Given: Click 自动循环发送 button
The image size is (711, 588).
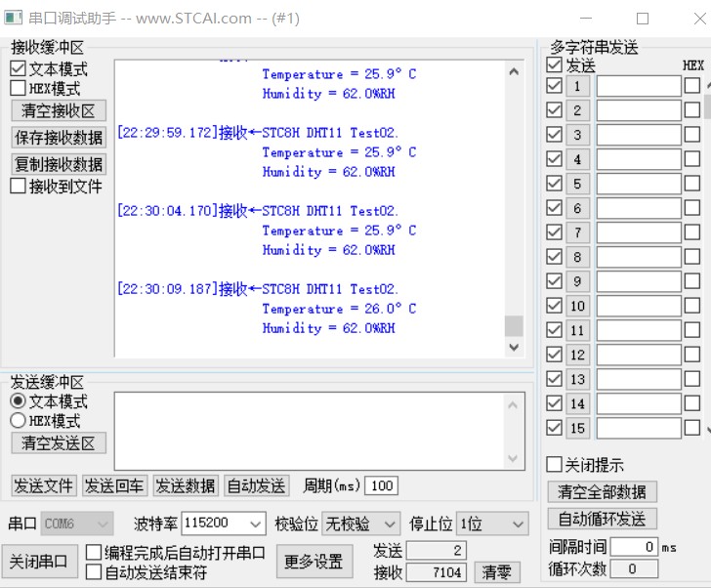Looking at the screenshot, I should coord(602,519).
